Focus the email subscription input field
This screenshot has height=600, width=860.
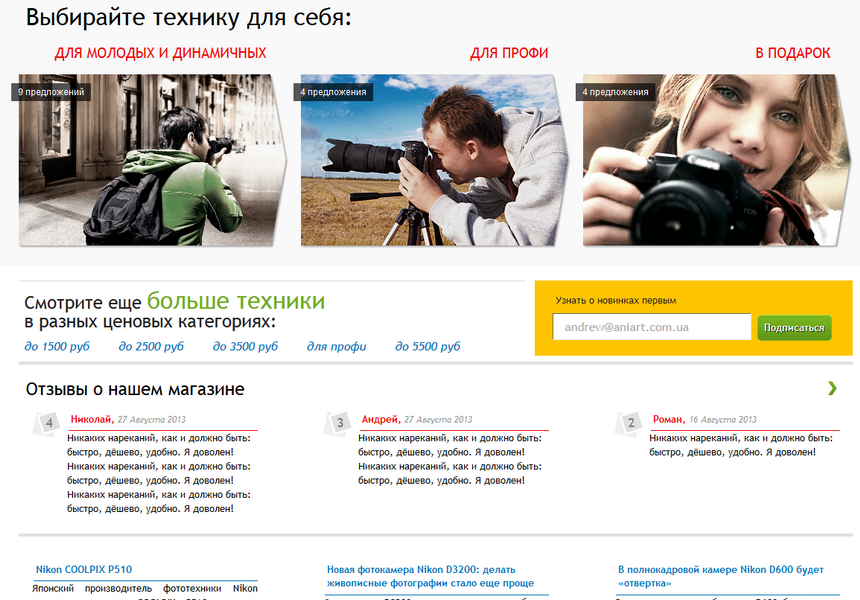pos(652,327)
